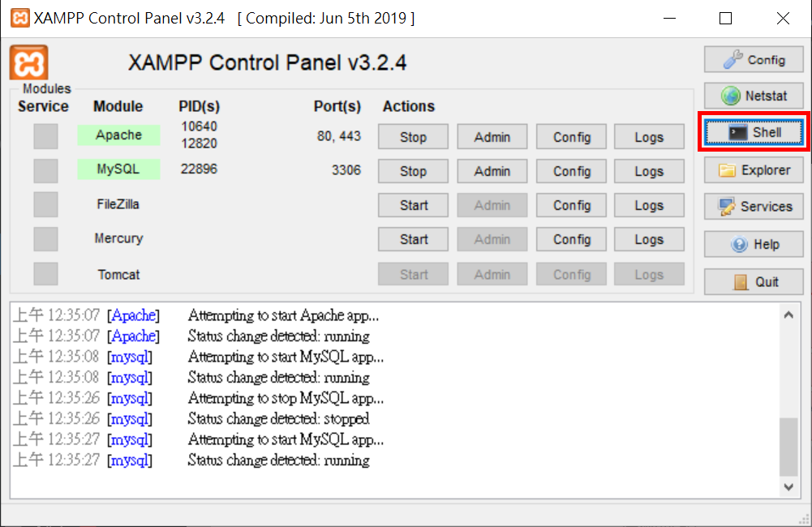Open Mercury Config menu

tap(571, 239)
